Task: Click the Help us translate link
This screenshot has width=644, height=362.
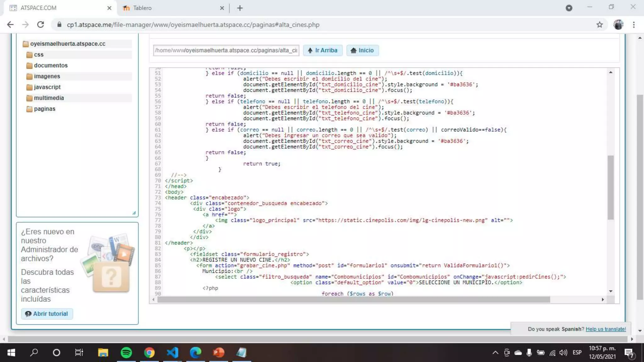Action: [x=605, y=329]
